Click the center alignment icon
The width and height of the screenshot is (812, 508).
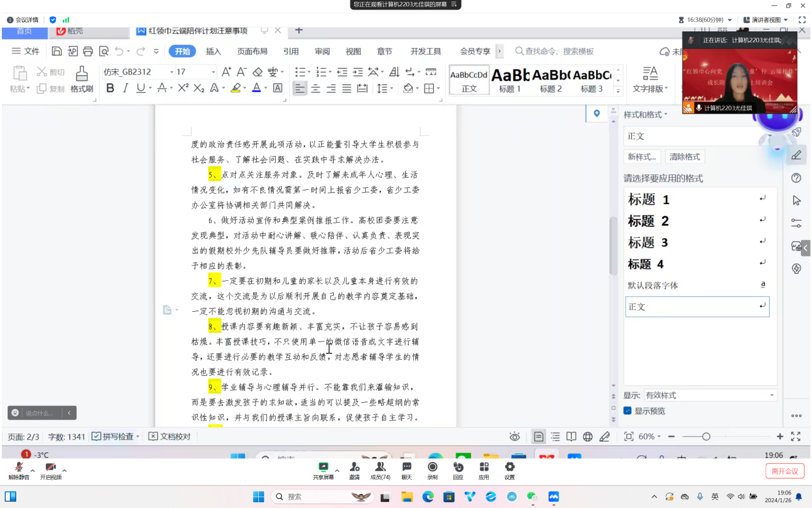point(315,89)
